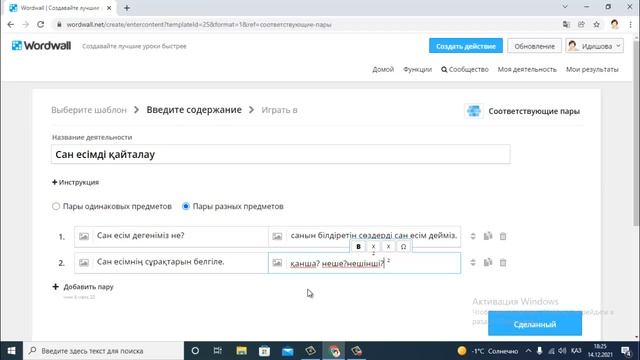Delete row 2 with trash icon
The width and height of the screenshot is (640, 360).
503,262
